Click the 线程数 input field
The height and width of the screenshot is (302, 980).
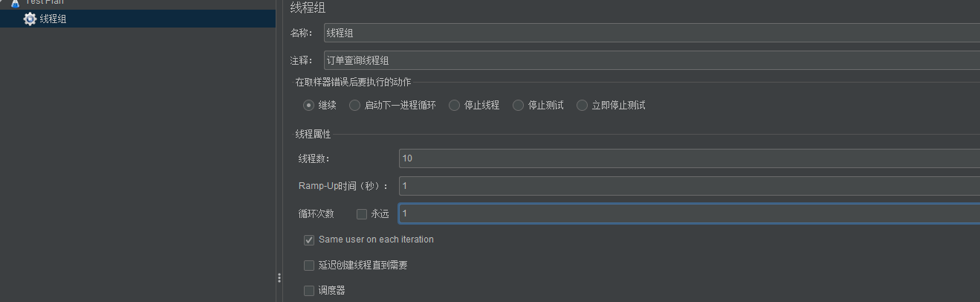pos(689,158)
